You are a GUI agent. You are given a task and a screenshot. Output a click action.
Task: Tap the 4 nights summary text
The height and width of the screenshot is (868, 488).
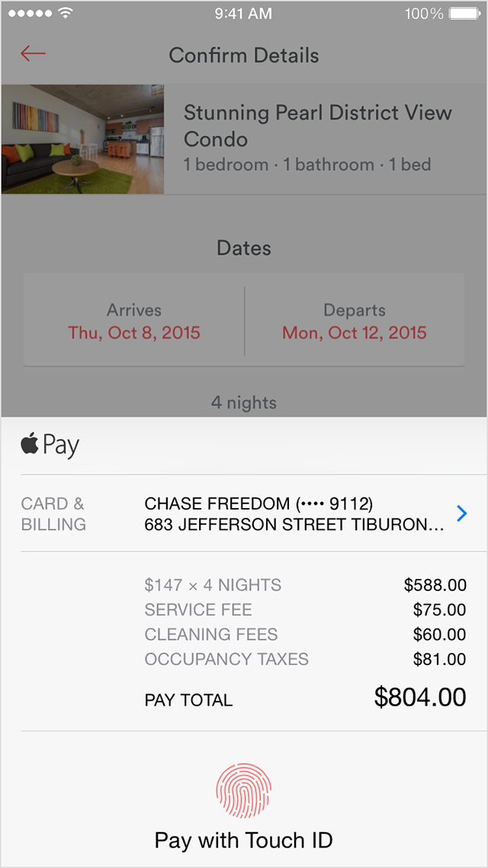(244, 402)
